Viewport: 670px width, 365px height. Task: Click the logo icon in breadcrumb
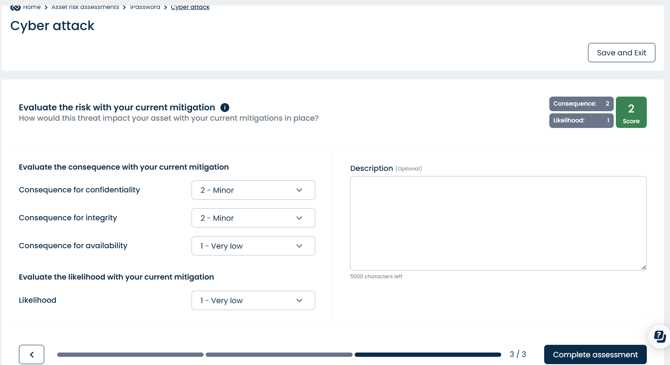click(x=15, y=7)
